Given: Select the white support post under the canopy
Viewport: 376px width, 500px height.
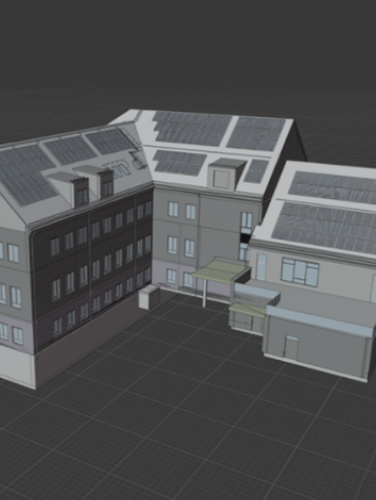Looking at the screenshot, I should tap(204, 293).
